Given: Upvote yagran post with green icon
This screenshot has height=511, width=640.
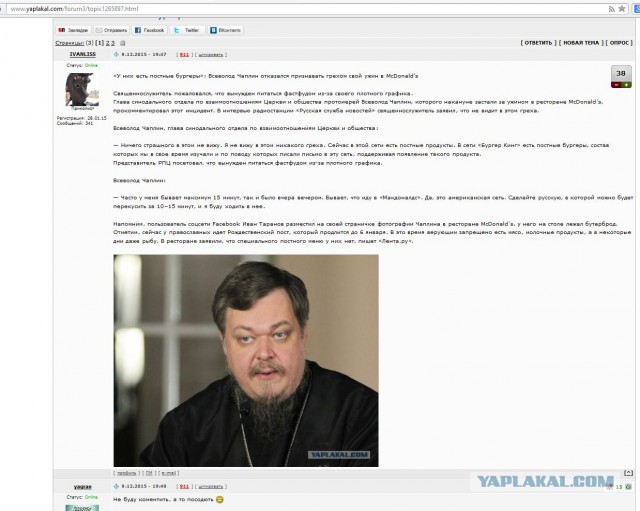Looking at the screenshot, I should [628, 487].
